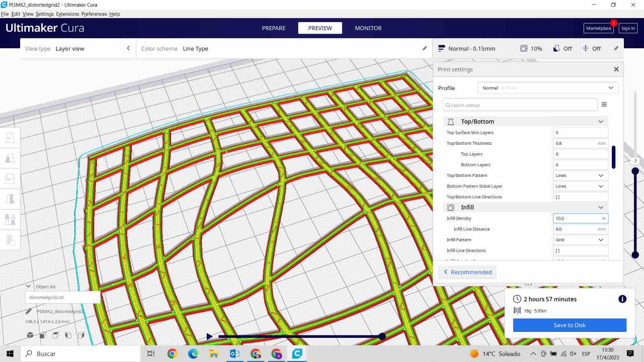Switch to 3D perspective view cube icon
The height and width of the screenshot is (362, 644).
pos(30,335)
